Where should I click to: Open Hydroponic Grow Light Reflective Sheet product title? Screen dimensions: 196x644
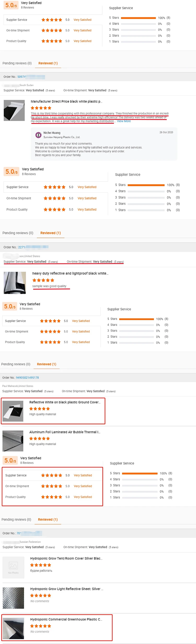(67, 589)
